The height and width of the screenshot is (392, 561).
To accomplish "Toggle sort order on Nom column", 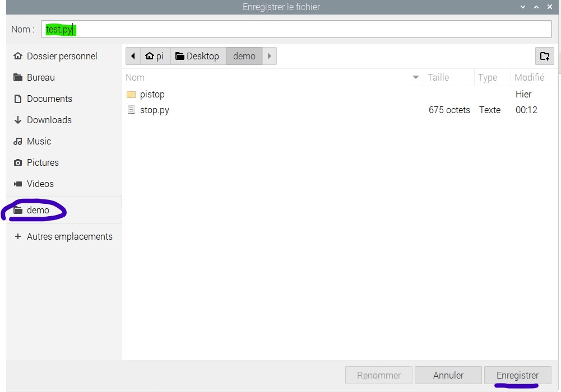I will (x=272, y=77).
